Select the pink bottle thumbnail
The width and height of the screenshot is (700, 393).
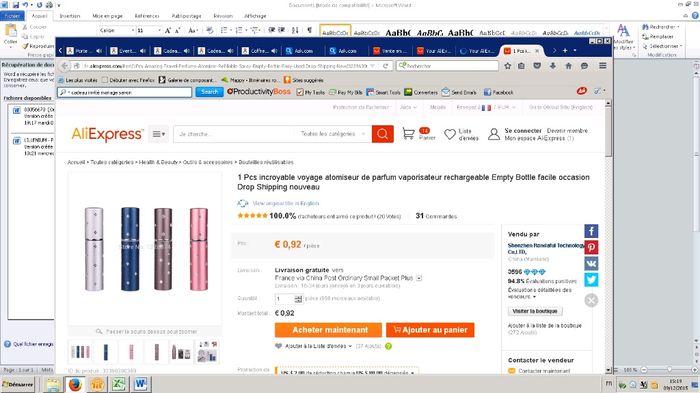click(131, 352)
